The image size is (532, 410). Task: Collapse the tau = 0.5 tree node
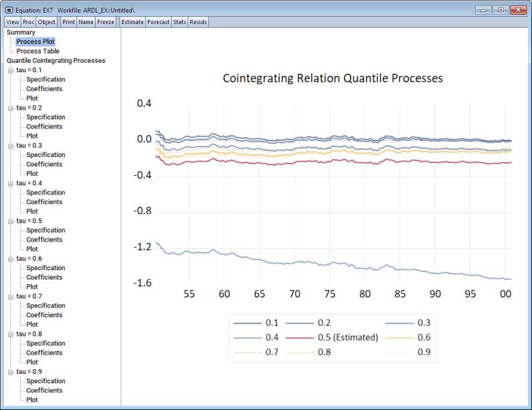click(x=11, y=221)
